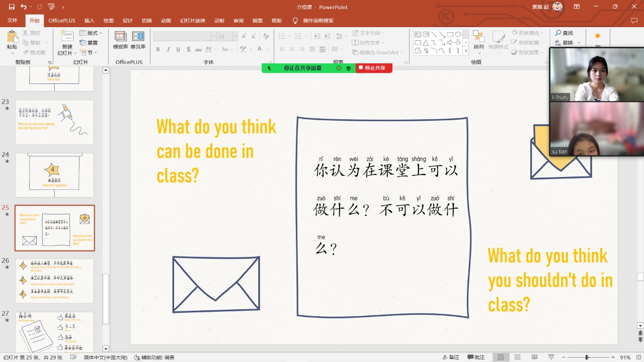Select slide 24 thumbnail
This screenshot has width=644, height=362.
(x=54, y=175)
